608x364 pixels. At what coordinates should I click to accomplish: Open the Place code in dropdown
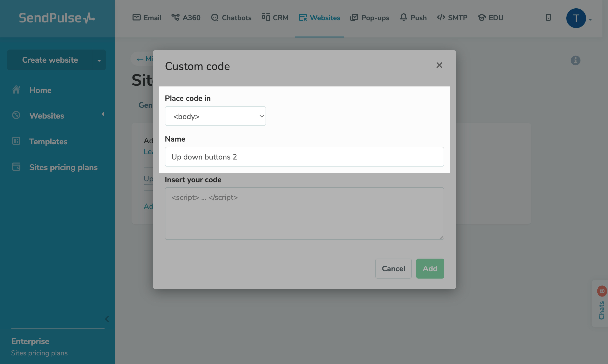click(x=215, y=116)
